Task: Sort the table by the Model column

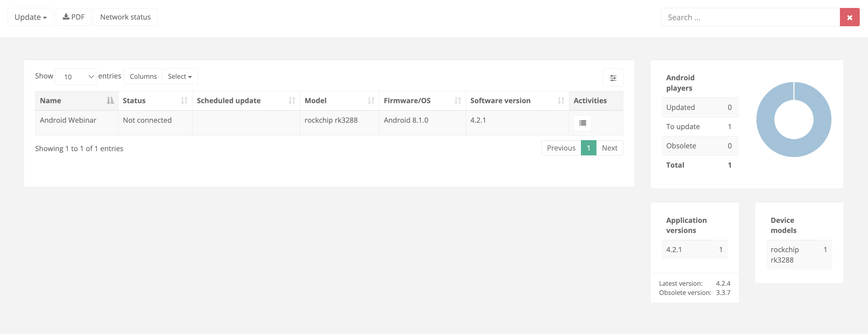Action: click(339, 101)
